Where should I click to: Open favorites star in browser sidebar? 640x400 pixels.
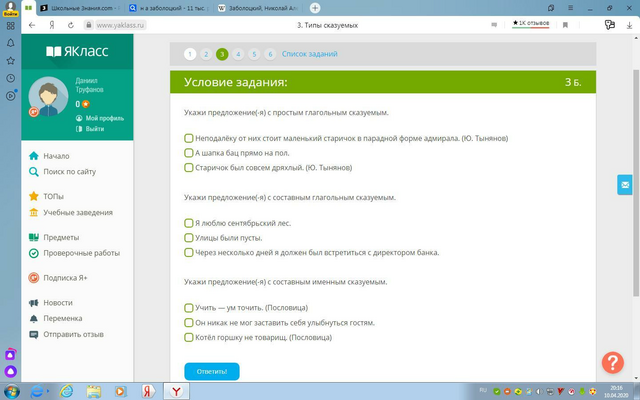coord(11,61)
